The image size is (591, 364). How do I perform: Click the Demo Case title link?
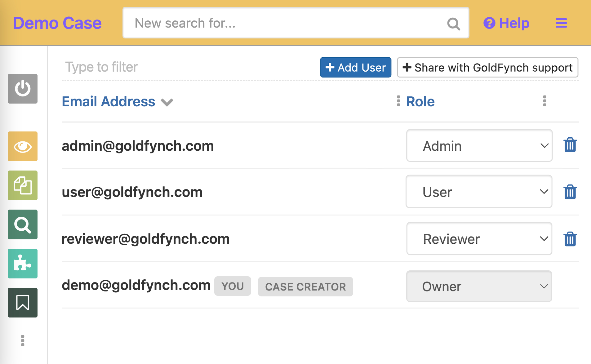(x=57, y=23)
